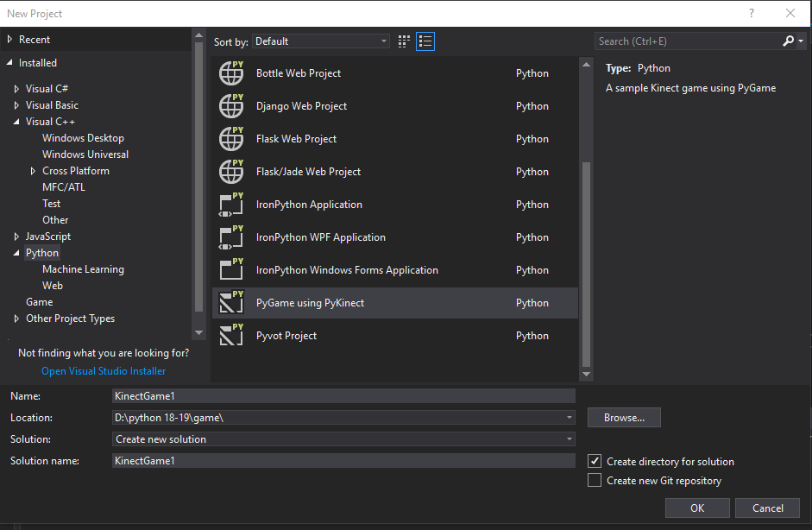Click the search magnifier icon
This screenshot has width=812, height=530.
788,41
